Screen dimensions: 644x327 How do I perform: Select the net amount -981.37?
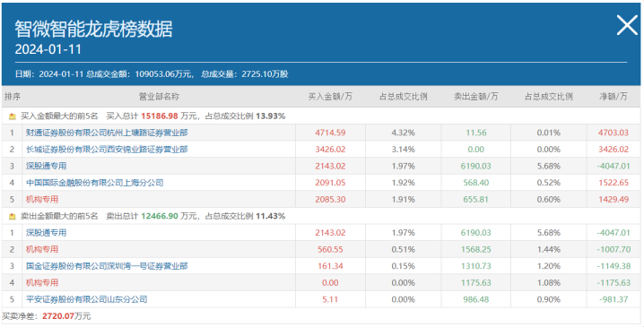(614, 299)
